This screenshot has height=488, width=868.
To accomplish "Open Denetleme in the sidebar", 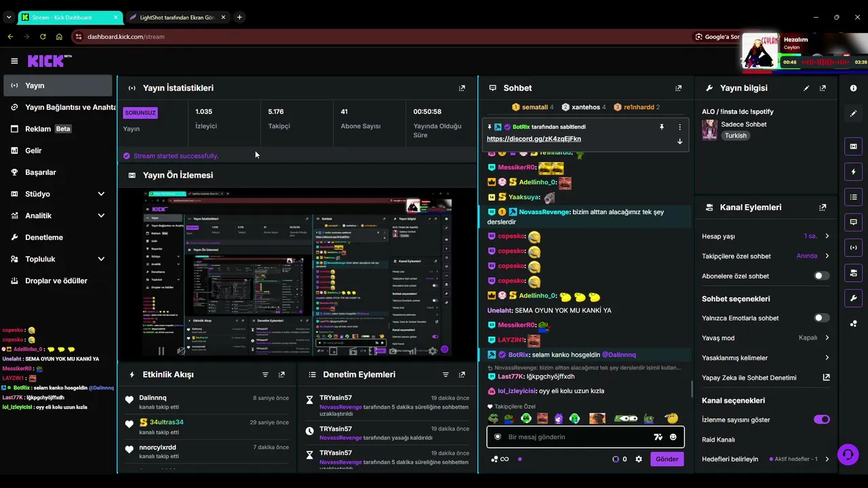I will [x=58, y=237].
